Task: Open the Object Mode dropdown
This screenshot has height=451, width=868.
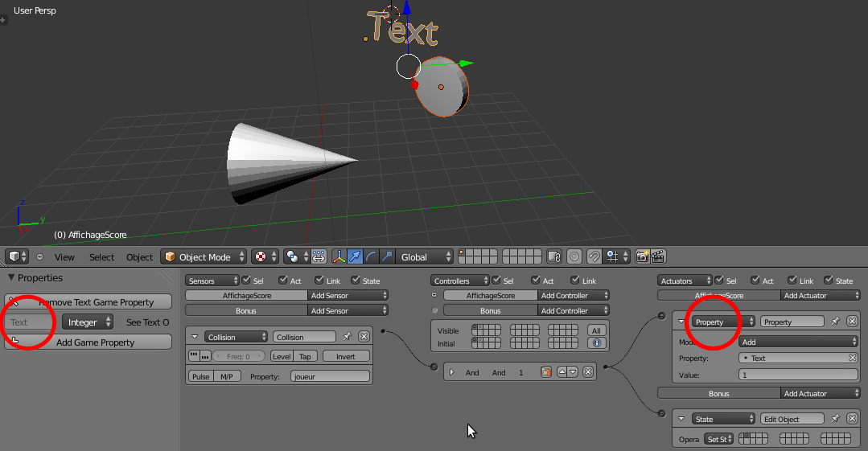Action: click(204, 256)
